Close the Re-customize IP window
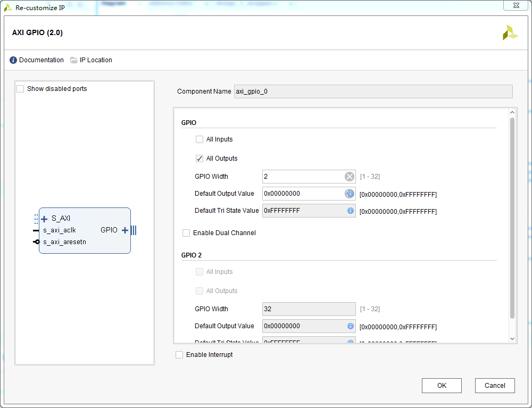This screenshot has height=408, width=532. click(x=516, y=5)
